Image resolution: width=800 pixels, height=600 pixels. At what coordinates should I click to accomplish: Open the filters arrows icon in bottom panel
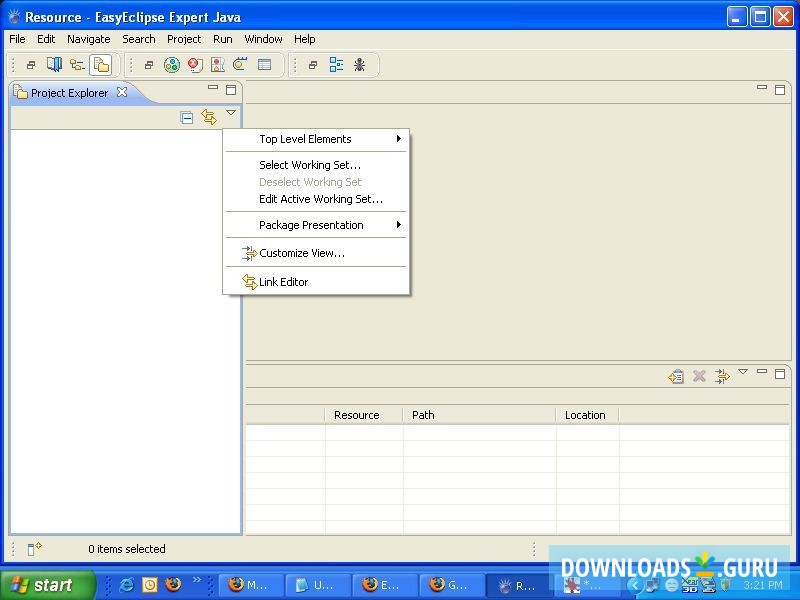(x=721, y=376)
